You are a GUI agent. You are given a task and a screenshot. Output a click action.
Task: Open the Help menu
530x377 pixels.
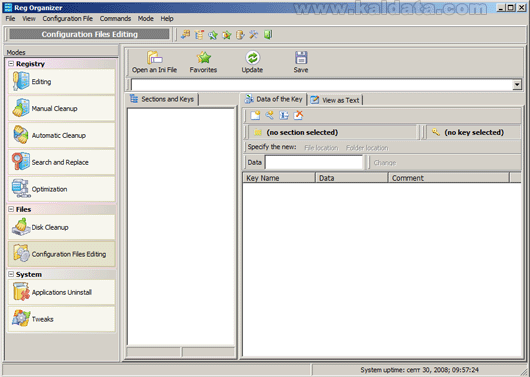click(x=167, y=19)
